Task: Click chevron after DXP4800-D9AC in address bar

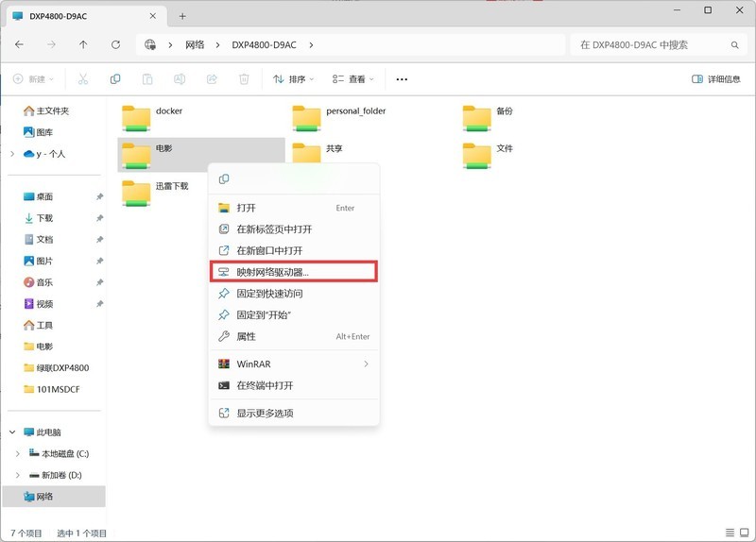Action: (312, 44)
